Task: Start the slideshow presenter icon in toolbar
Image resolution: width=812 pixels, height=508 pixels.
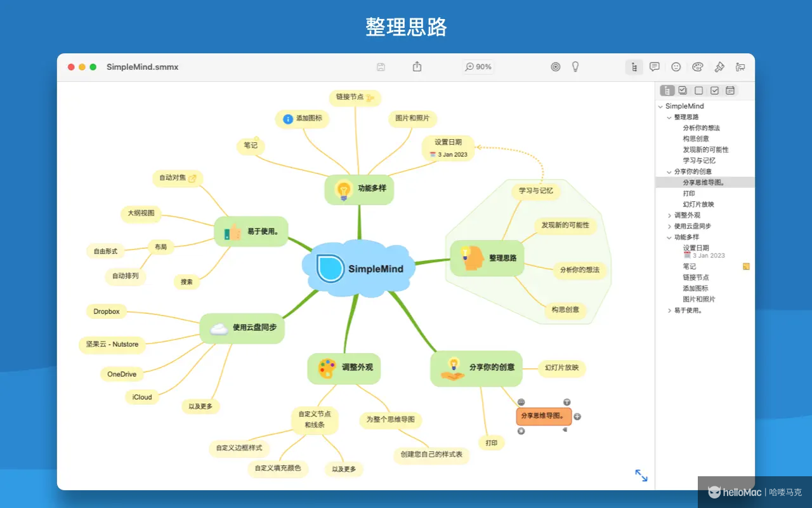Action: (740, 67)
